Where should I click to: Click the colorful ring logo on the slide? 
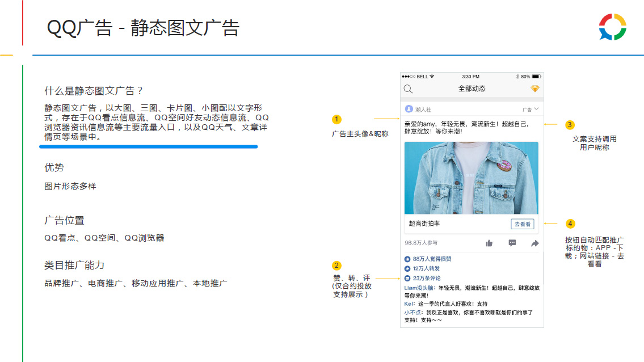(612, 27)
